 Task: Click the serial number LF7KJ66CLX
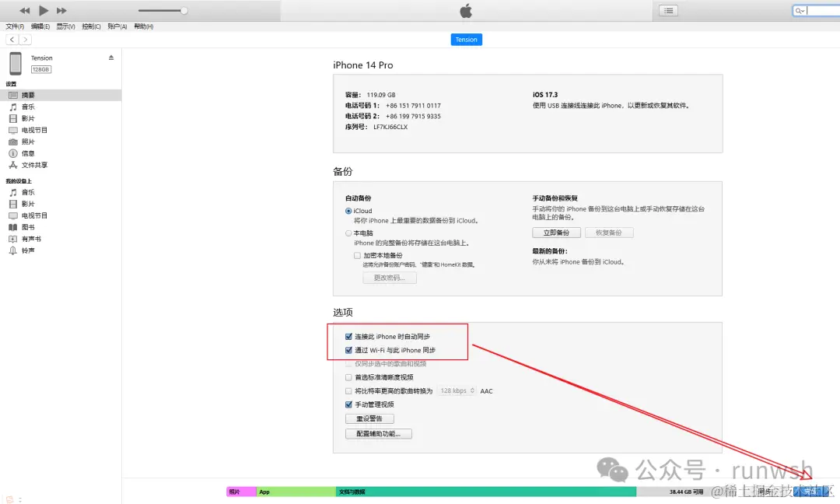390,127
